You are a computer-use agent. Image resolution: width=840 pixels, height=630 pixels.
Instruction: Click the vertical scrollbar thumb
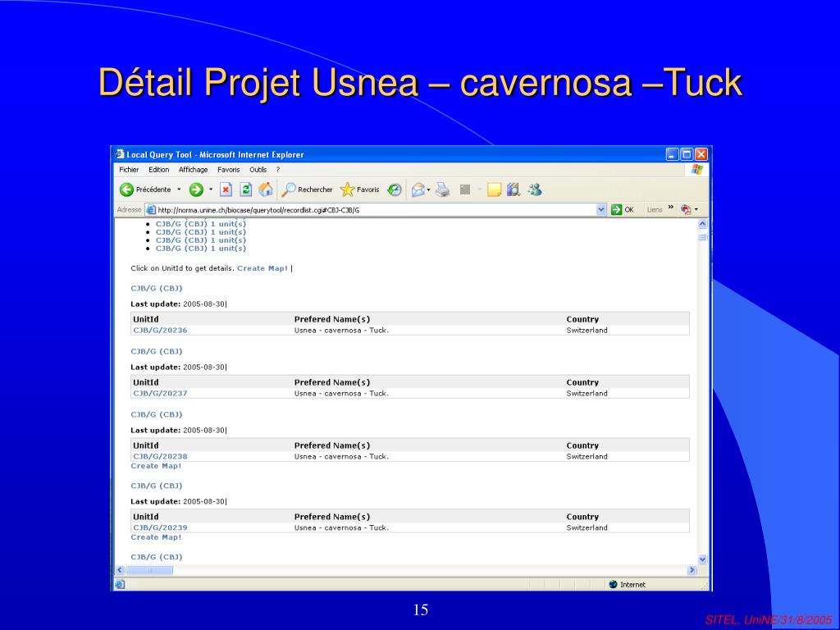click(702, 237)
